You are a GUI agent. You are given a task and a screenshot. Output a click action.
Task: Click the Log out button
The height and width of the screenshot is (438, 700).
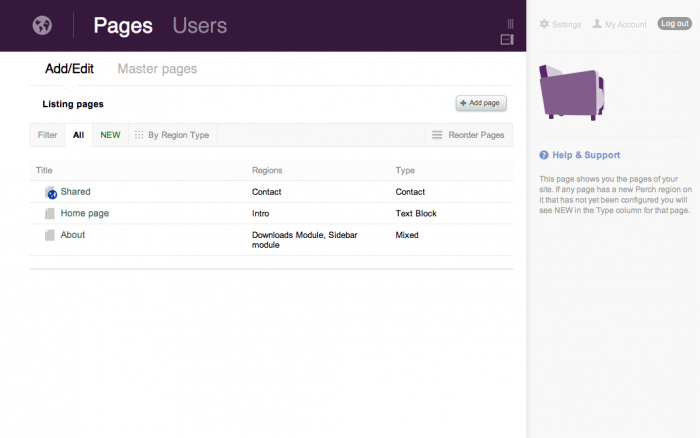coord(675,23)
